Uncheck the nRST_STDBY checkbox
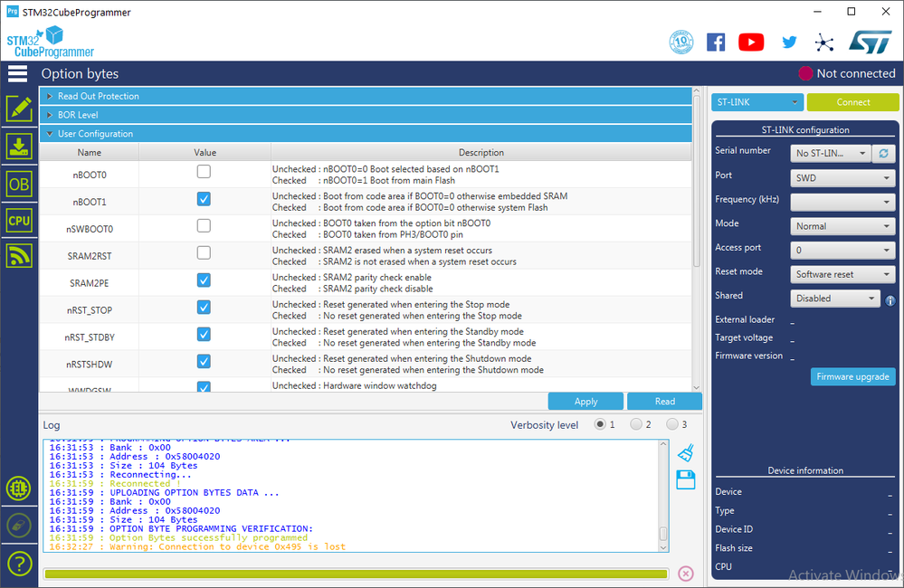Screen dimensions: 904x588 [x=204, y=335]
